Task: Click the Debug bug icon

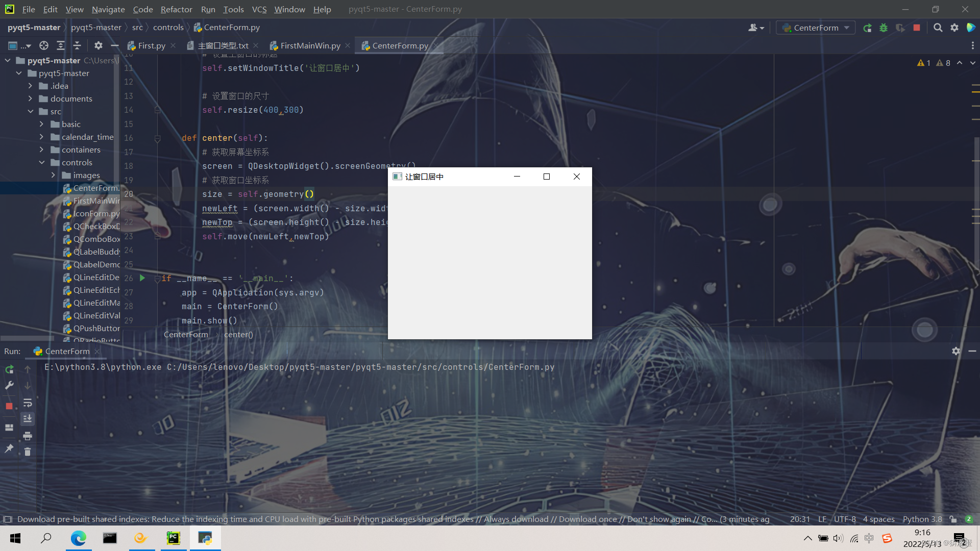Action: pyautogui.click(x=884, y=28)
